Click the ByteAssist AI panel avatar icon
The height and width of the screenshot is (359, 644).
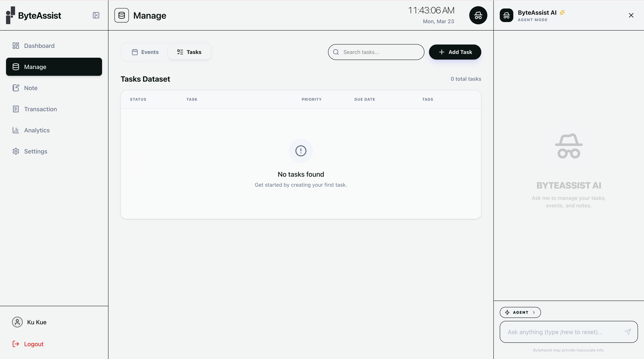507,15
